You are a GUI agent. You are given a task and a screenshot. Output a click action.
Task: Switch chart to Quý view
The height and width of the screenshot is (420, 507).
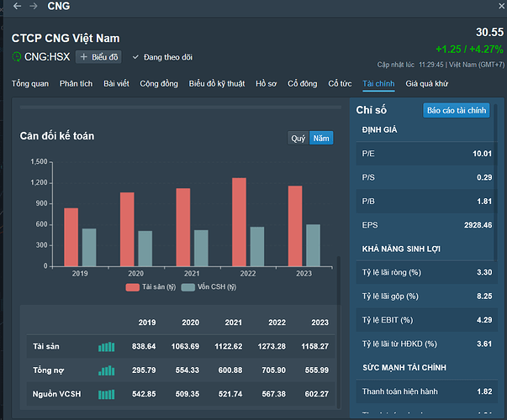click(298, 139)
